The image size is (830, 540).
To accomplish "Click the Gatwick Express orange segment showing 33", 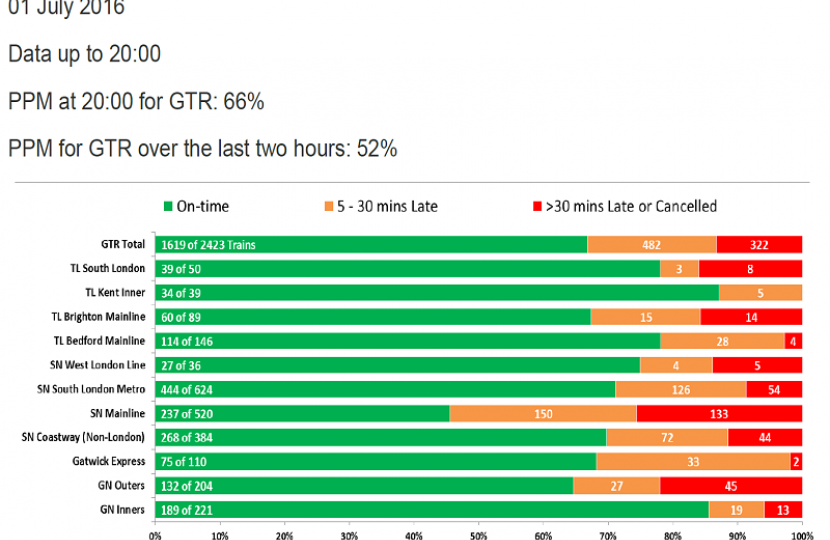I will click(693, 462).
